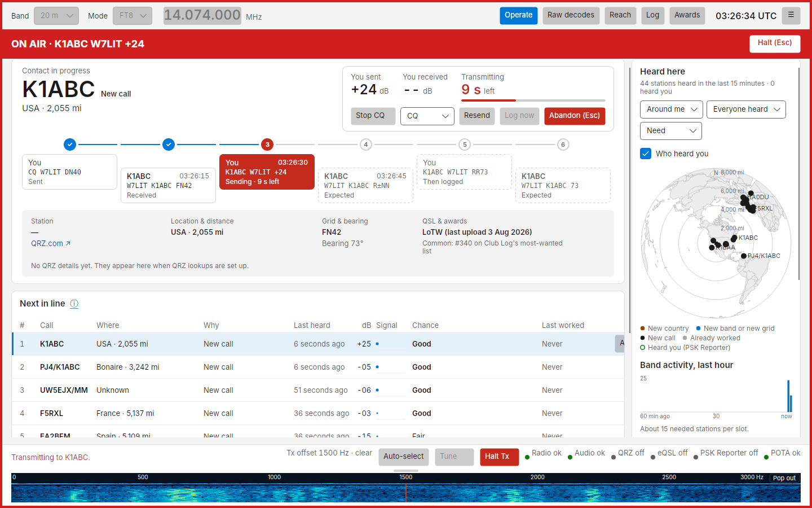Click the PSK Reporter off status indicator

(x=726, y=453)
